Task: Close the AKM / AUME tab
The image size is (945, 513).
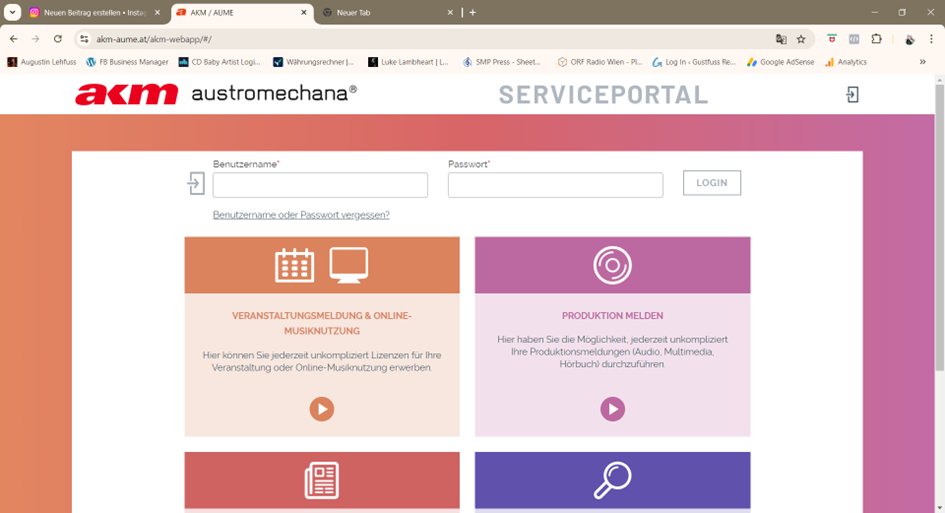Action: click(304, 13)
